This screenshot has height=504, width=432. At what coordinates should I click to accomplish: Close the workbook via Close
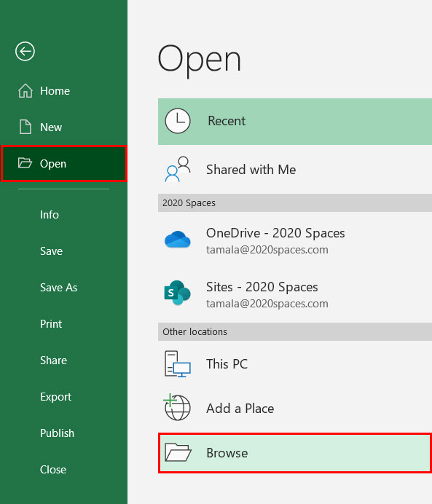(53, 470)
